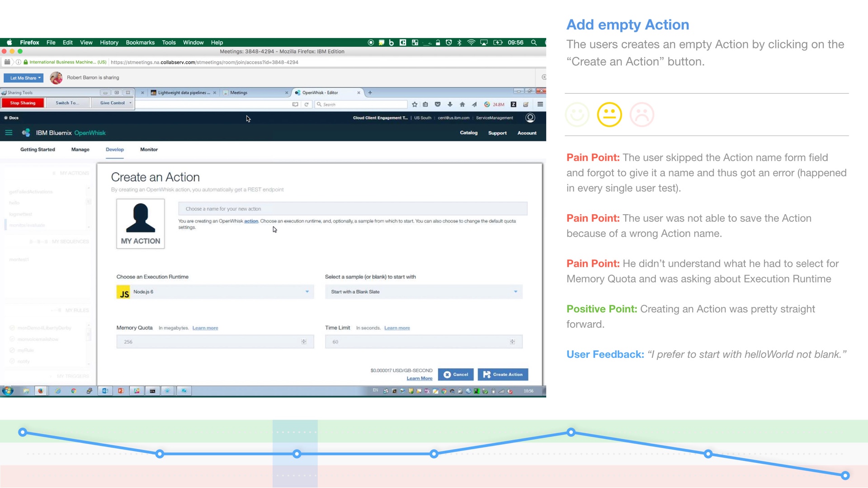Viewport: 868px width, 488px height.
Task: Open the Execution Runtime Node.js 6 dropdown
Action: coord(215,292)
